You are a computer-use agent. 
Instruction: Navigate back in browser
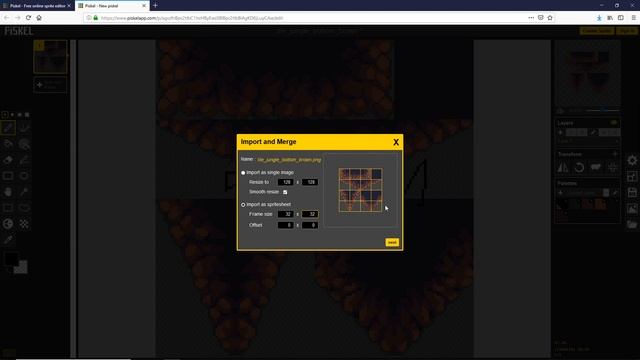7,18
